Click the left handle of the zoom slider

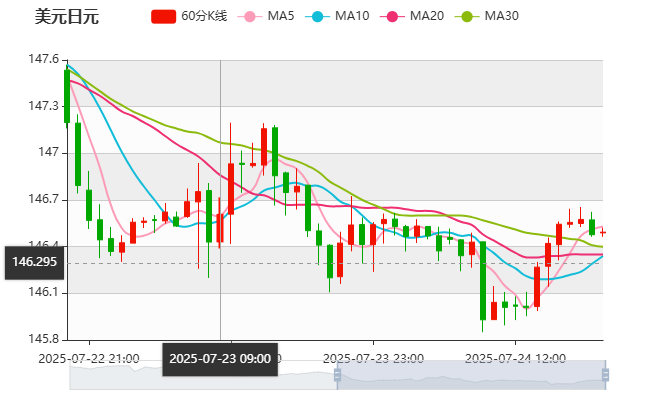[335, 376]
